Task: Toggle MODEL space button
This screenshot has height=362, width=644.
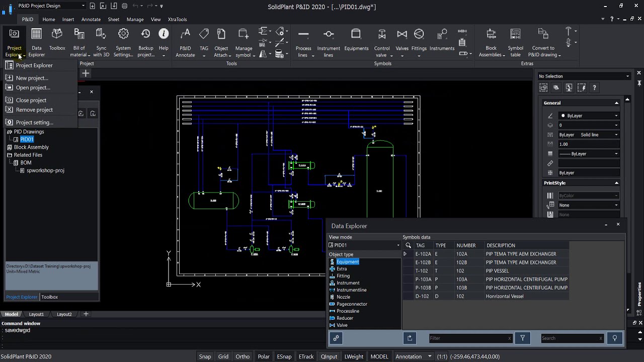Action: pos(379,356)
